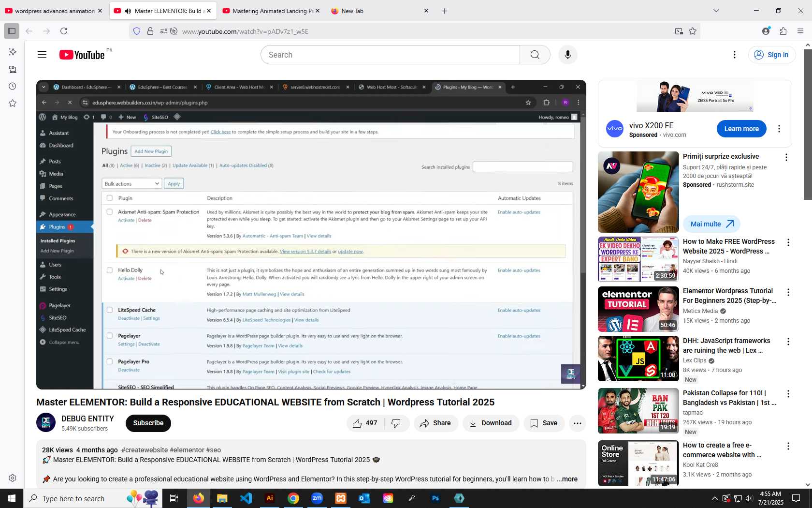Switch to Mastering Animated Landing tab
The height and width of the screenshot is (508, 812).
(273, 11)
